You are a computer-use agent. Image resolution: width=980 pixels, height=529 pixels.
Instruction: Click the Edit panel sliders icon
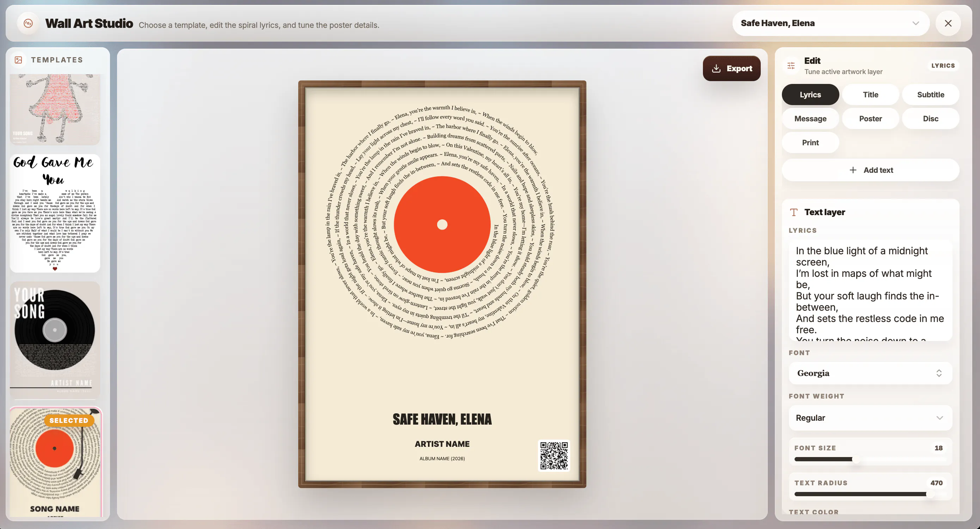tap(791, 66)
